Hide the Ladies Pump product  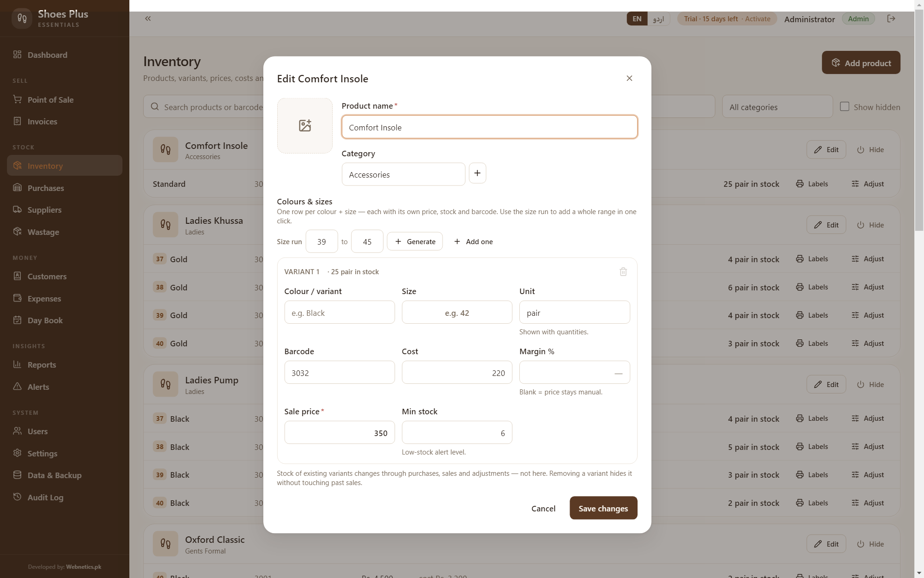click(x=870, y=384)
